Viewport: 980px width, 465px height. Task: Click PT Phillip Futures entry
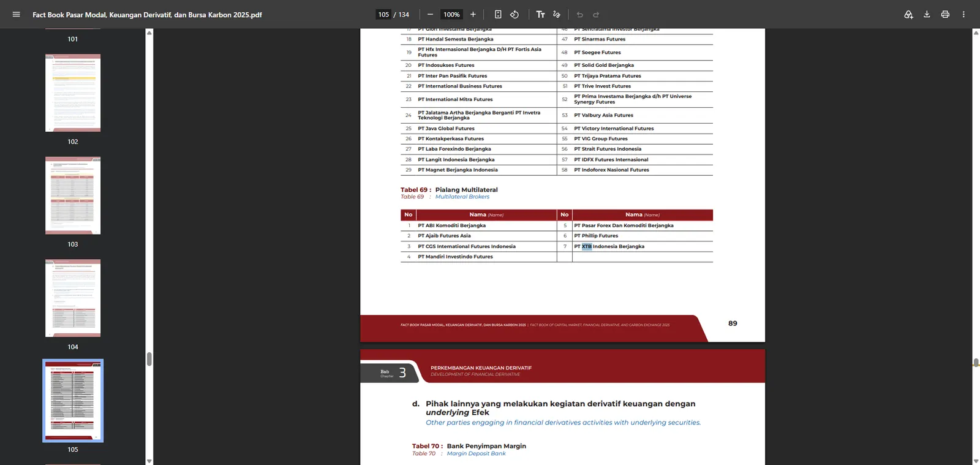tap(596, 236)
